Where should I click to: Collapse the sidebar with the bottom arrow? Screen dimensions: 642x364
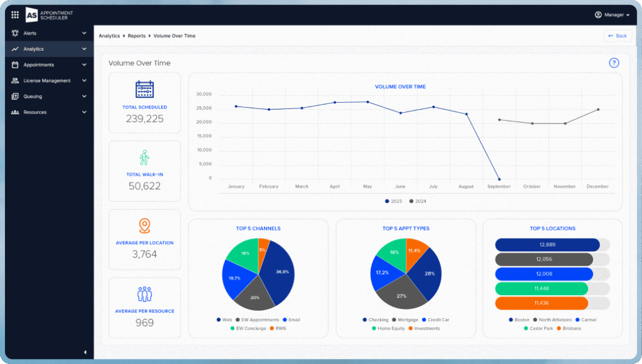pos(85,352)
